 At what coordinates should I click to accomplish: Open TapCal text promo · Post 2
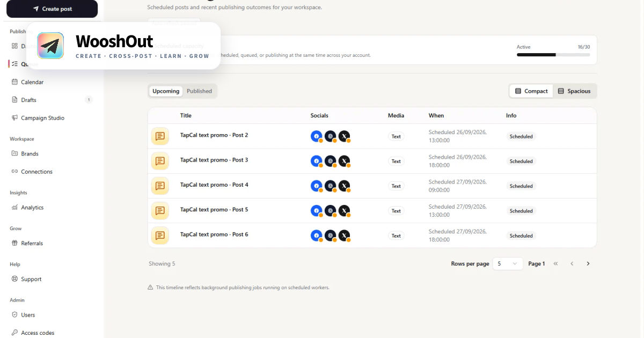(x=214, y=135)
